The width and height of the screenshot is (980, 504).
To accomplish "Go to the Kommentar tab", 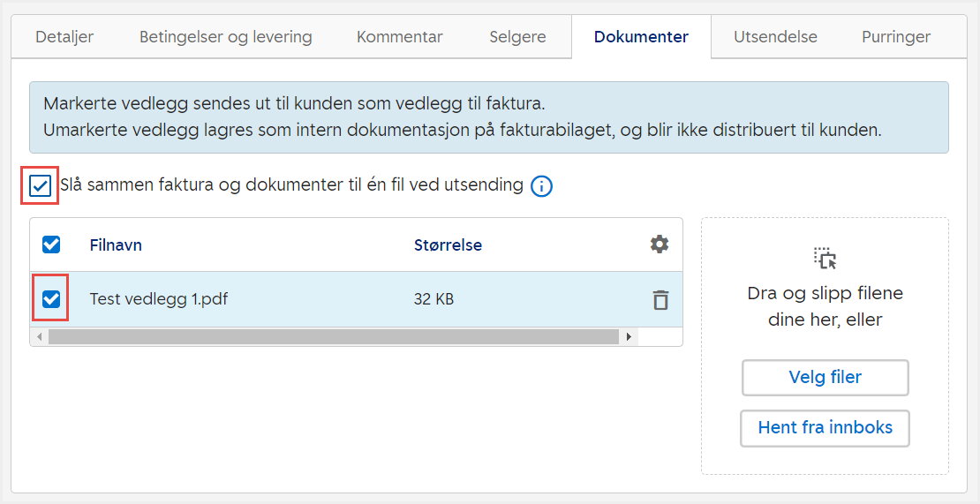I will (400, 37).
